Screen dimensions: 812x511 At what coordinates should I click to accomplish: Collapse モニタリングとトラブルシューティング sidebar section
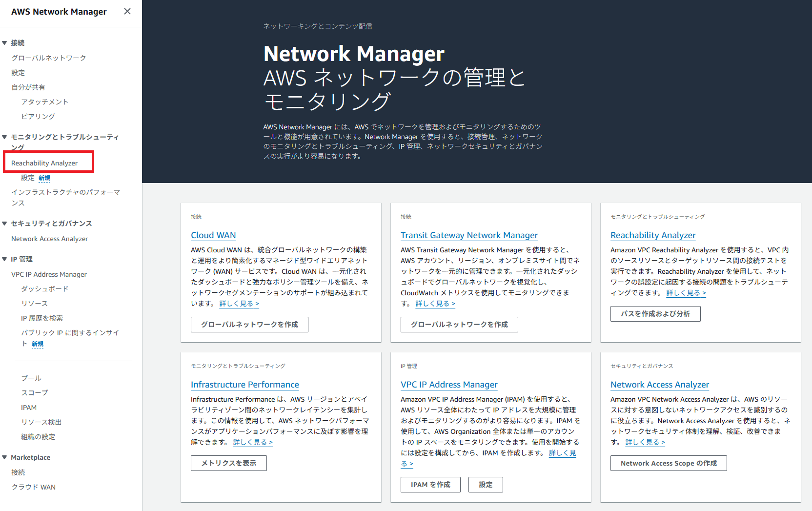[4, 137]
